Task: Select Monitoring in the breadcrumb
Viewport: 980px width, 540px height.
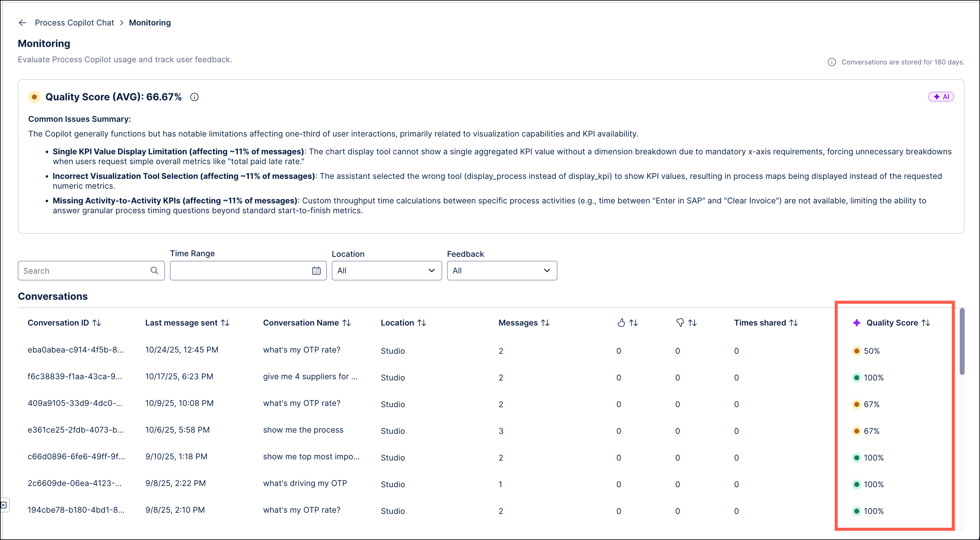Action: pyautogui.click(x=150, y=22)
